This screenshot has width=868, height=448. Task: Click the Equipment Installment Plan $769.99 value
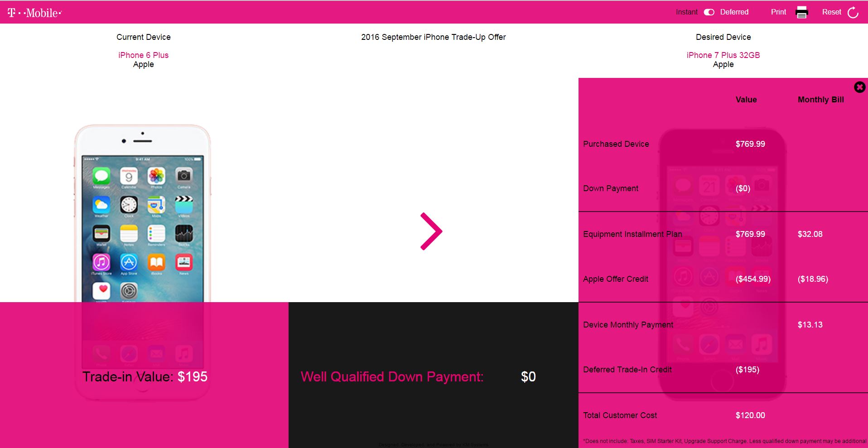coord(750,234)
